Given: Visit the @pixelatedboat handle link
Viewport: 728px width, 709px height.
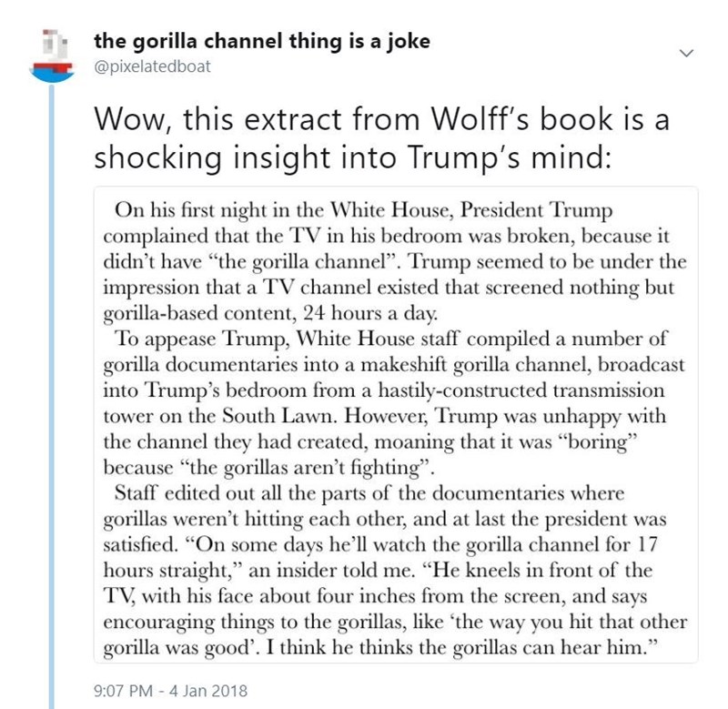Looking at the screenshot, I should [152, 67].
